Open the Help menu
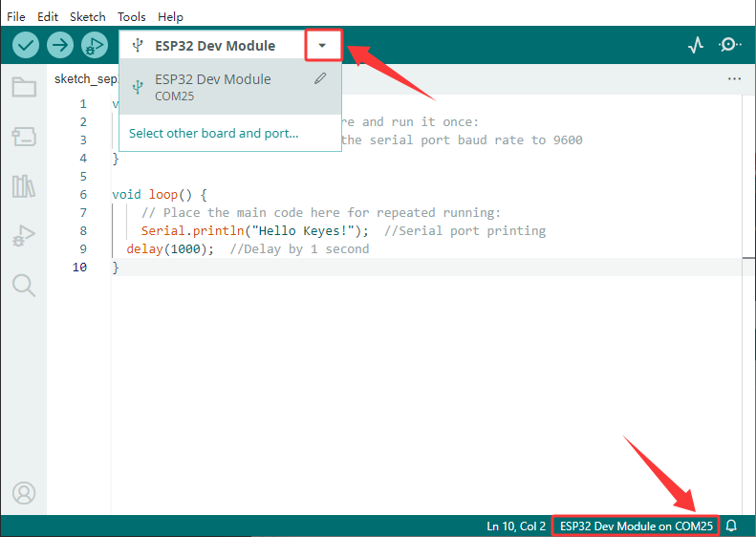This screenshot has width=756, height=537. pyautogui.click(x=171, y=16)
